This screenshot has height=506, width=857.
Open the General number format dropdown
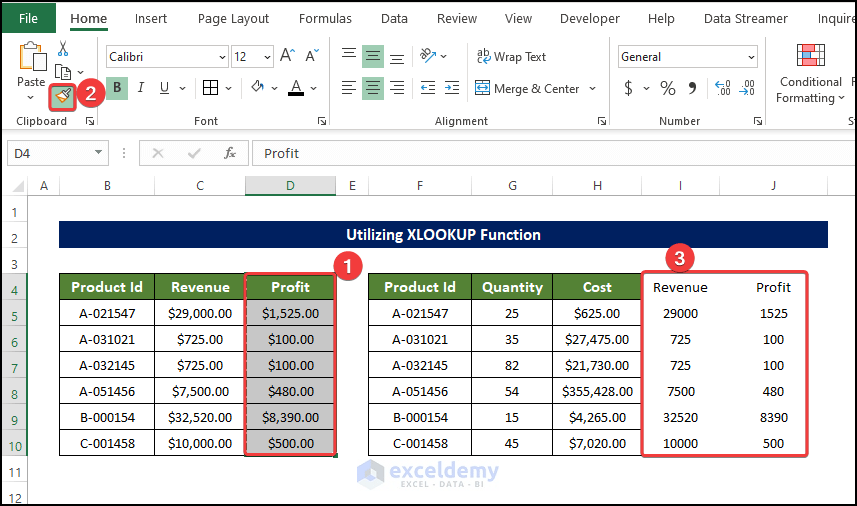pyautogui.click(x=752, y=57)
